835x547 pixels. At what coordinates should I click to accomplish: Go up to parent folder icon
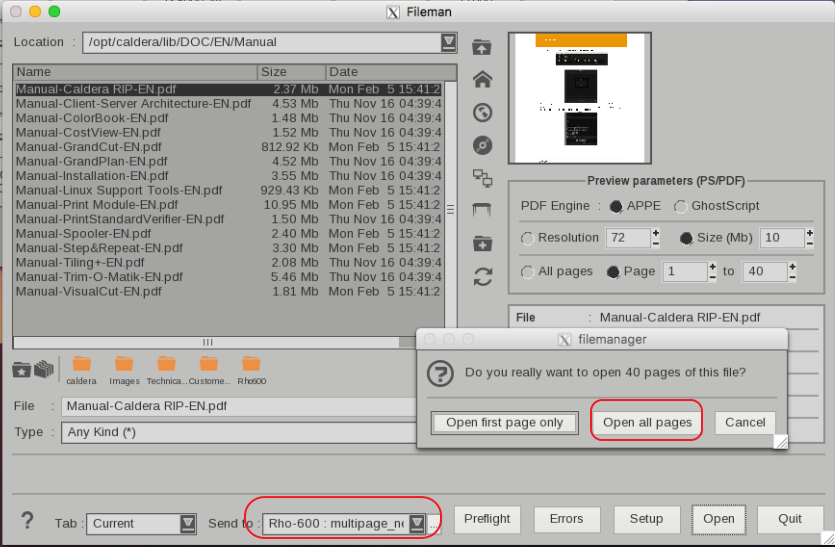(x=482, y=47)
